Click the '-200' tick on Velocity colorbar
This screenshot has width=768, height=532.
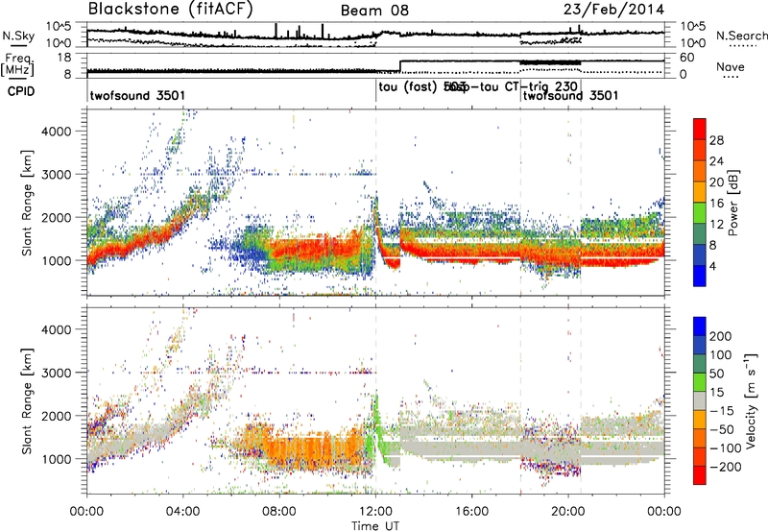coord(726,467)
